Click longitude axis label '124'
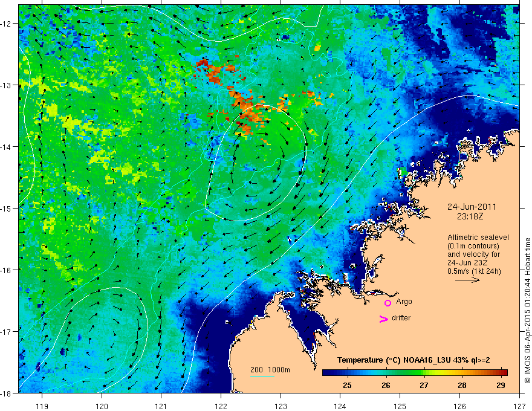532x411 pixels. [340, 406]
